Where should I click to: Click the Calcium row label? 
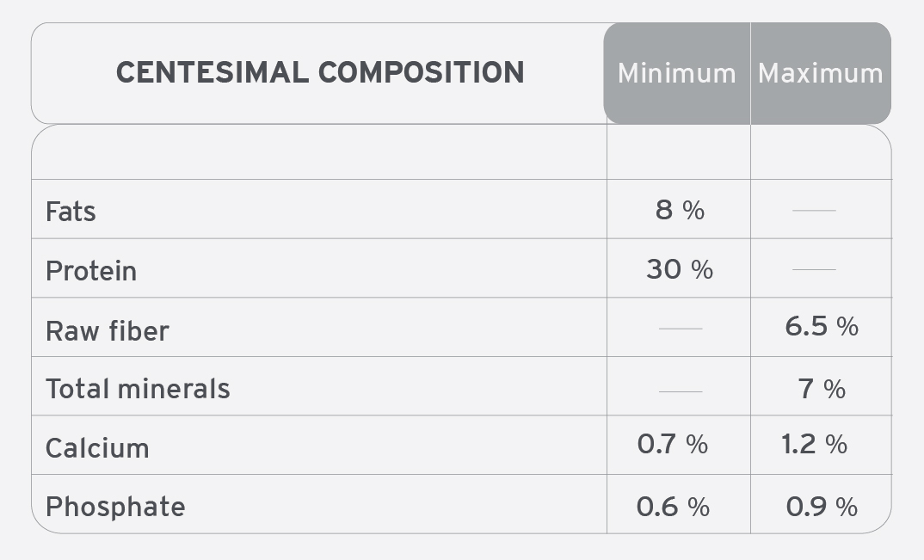tap(97, 448)
